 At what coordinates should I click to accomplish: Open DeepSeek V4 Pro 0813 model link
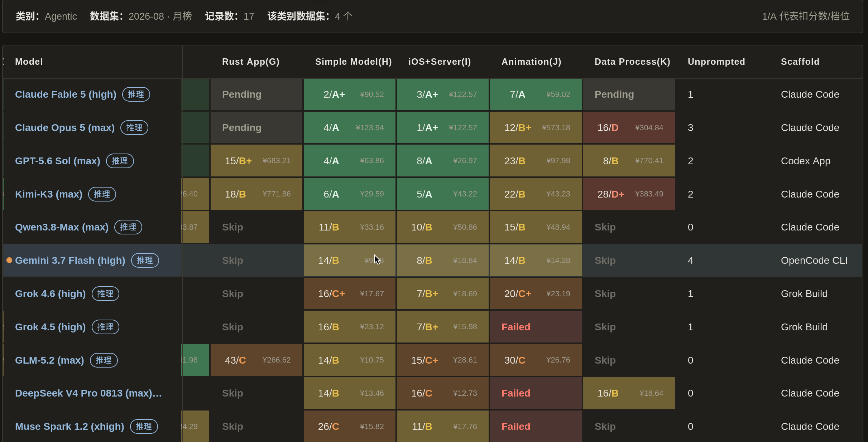point(88,393)
